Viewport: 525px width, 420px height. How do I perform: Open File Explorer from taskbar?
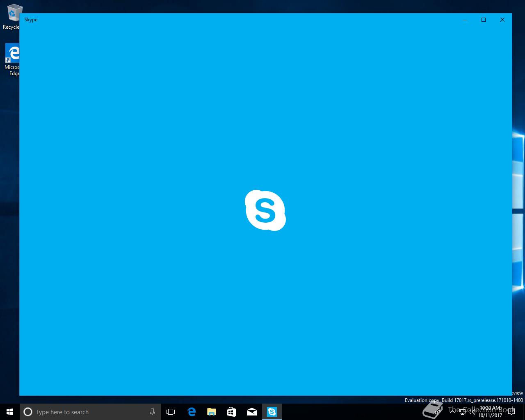(212, 412)
